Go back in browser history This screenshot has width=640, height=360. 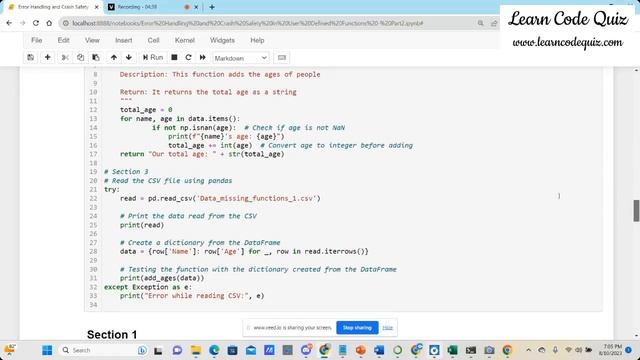coord(9,23)
